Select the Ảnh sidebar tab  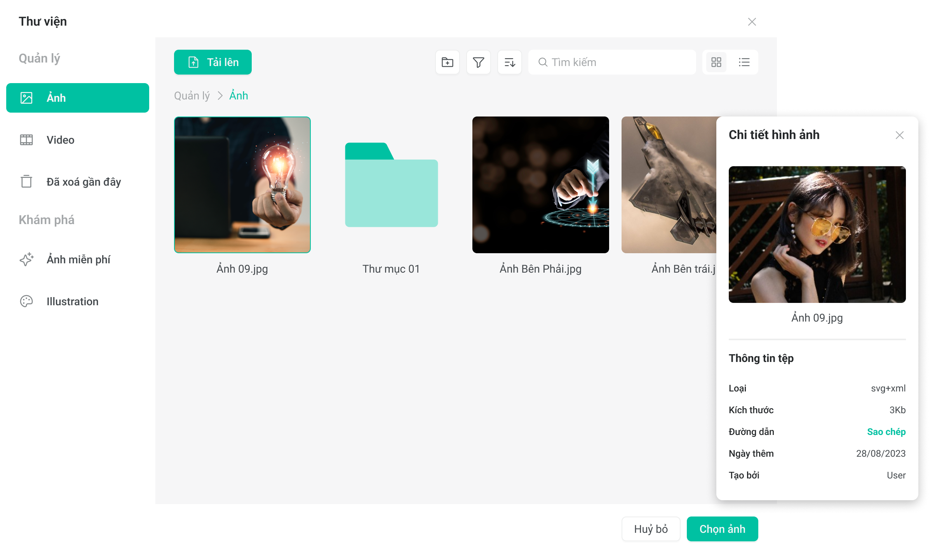pyautogui.click(x=78, y=98)
